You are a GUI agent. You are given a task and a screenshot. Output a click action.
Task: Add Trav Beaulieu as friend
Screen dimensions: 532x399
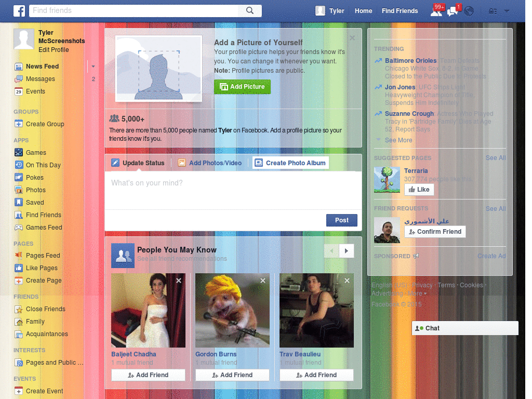click(x=316, y=375)
